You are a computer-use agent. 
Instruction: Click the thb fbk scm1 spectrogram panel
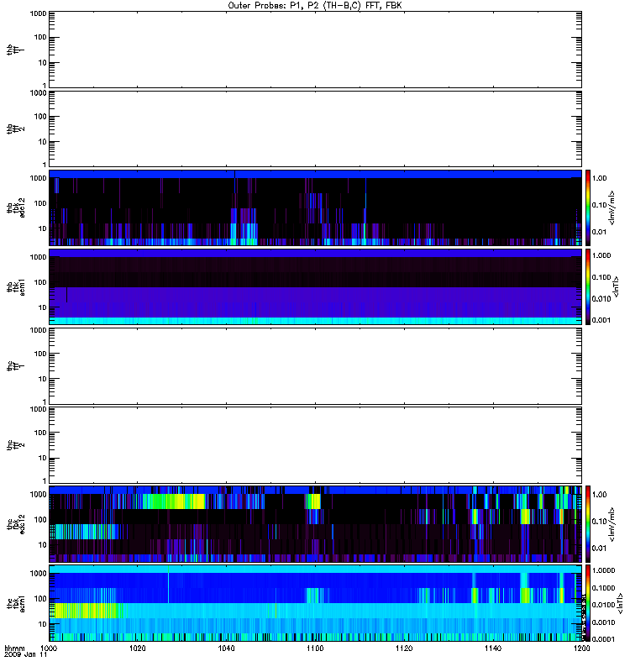point(315,286)
